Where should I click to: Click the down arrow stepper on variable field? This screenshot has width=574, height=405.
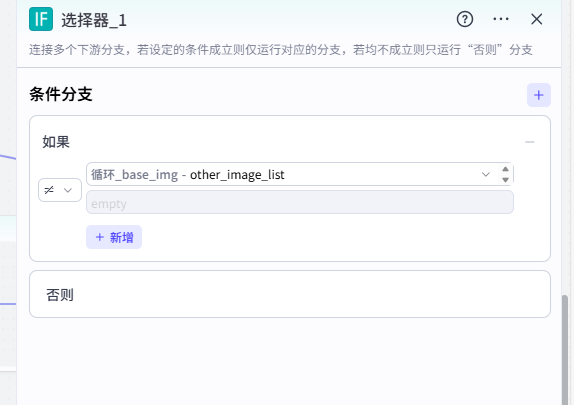coord(505,180)
